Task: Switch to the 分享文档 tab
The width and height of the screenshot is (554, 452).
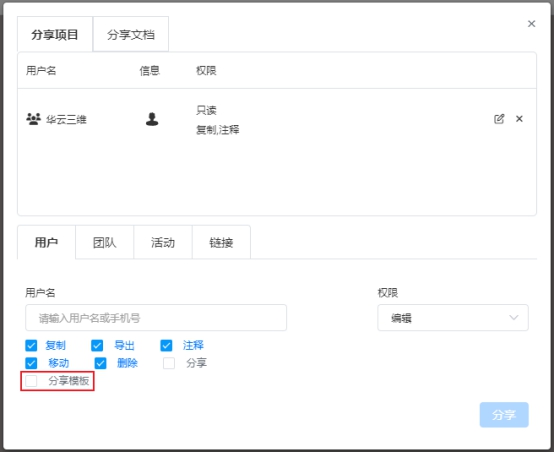Action: (x=131, y=34)
